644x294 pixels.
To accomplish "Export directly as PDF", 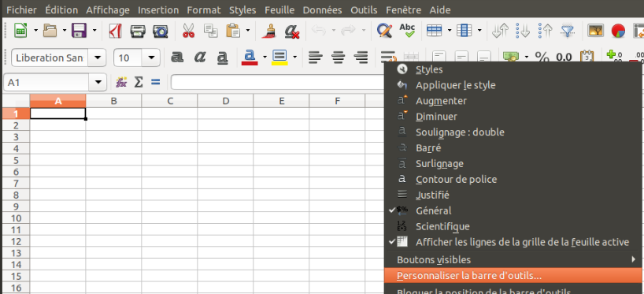I will [x=115, y=31].
